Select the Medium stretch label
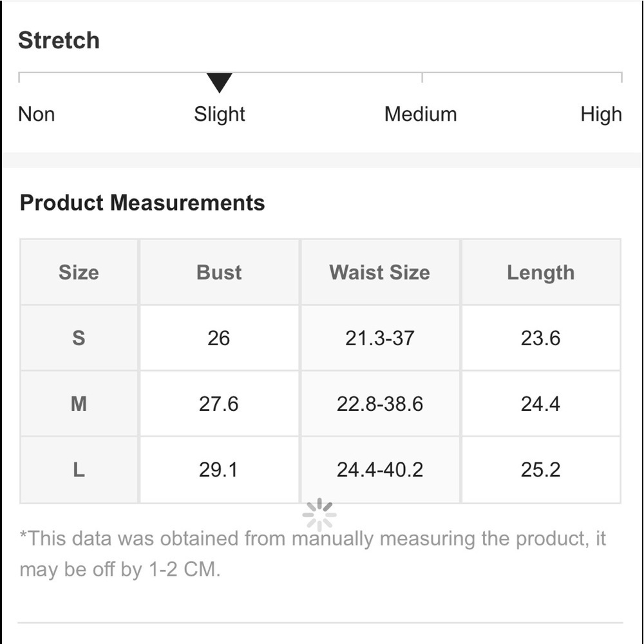 421,114
